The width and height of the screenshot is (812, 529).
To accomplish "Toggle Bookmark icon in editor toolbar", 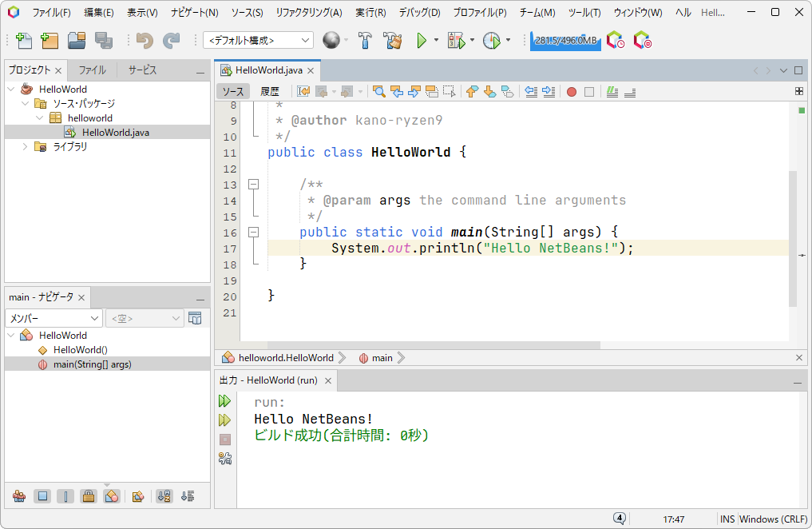I will (x=508, y=92).
